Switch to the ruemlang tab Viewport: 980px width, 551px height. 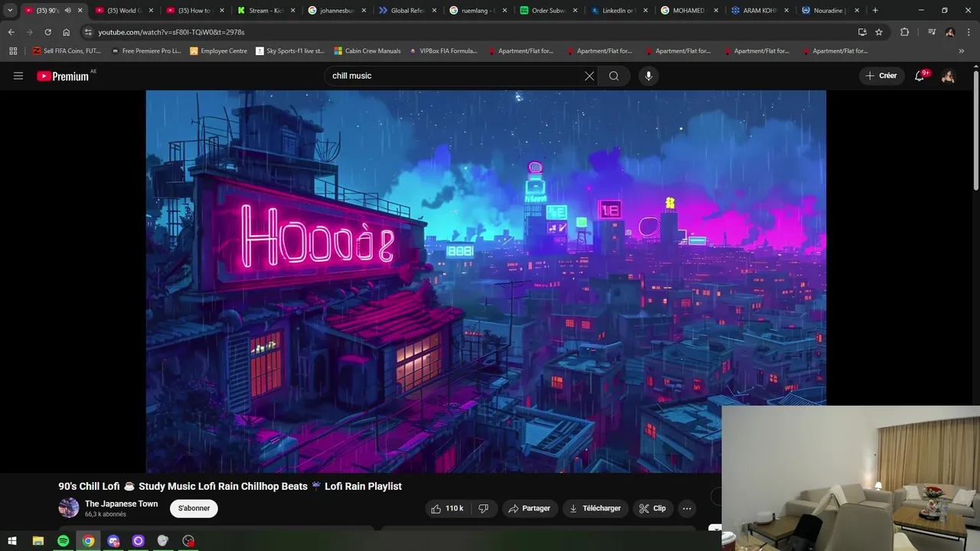coord(479,11)
